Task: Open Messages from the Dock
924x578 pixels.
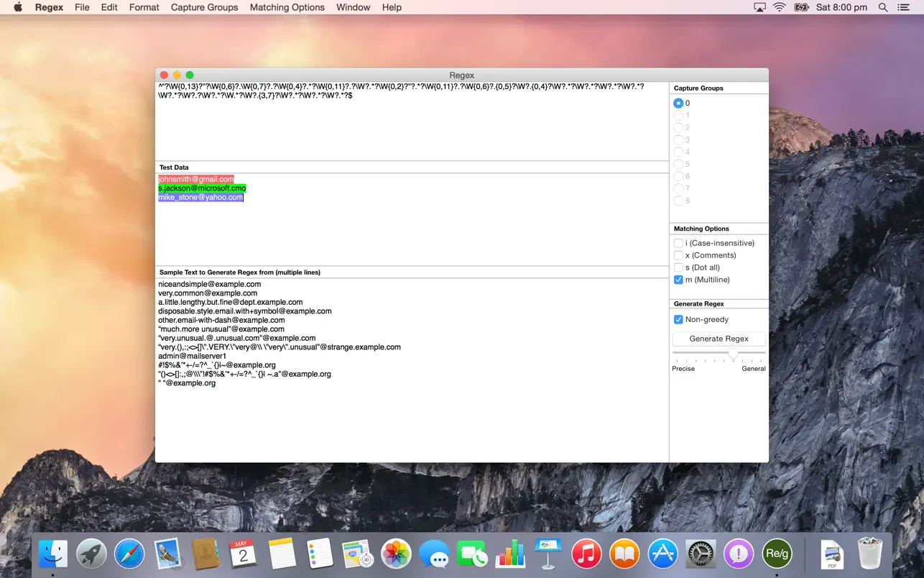Action: [435, 554]
